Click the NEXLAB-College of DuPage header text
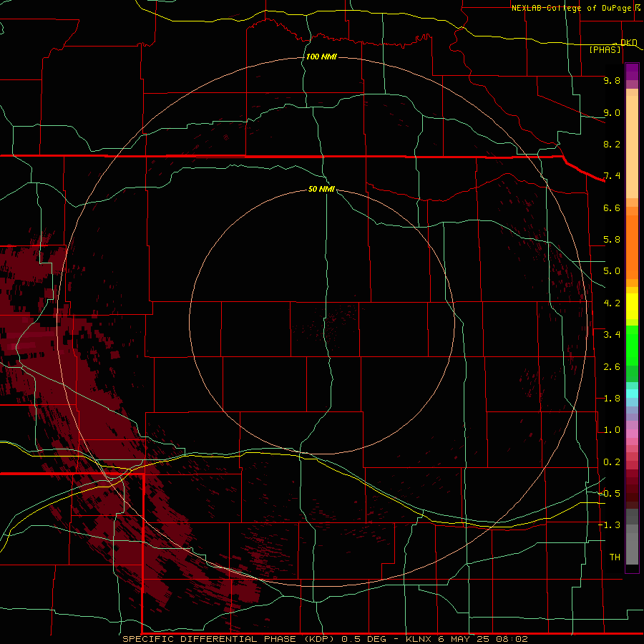The image size is (644, 644). (x=571, y=8)
